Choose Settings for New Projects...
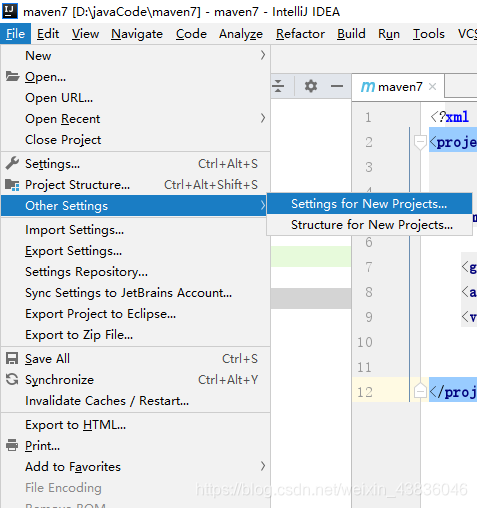477x508 pixels. (369, 204)
